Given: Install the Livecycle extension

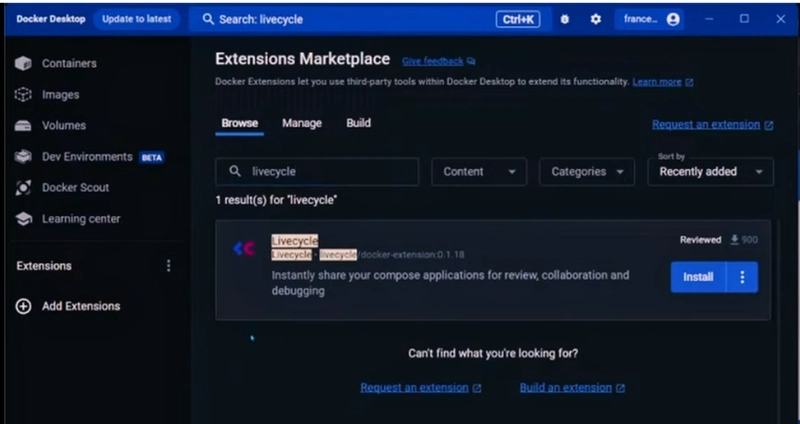Looking at the screenshot, I should [698, 277].
